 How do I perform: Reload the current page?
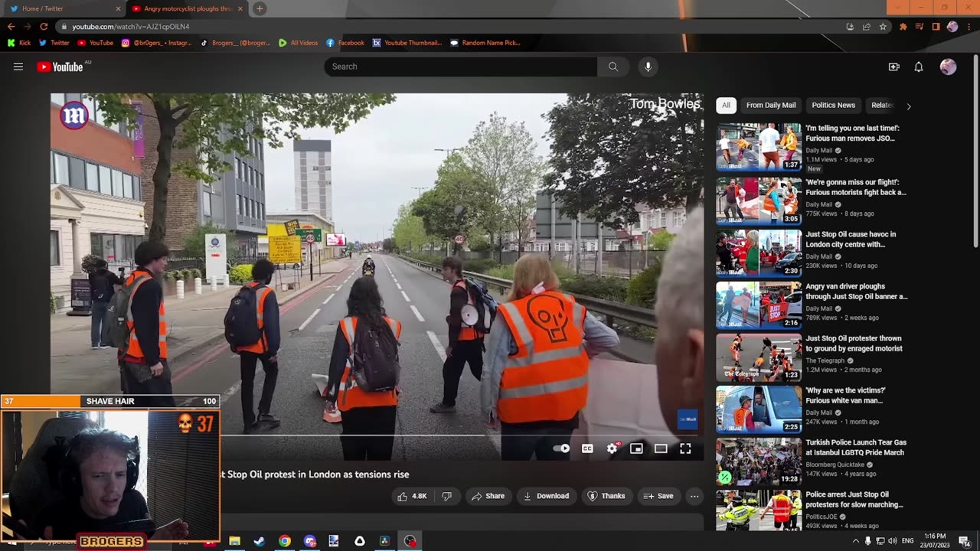point(44,27)
